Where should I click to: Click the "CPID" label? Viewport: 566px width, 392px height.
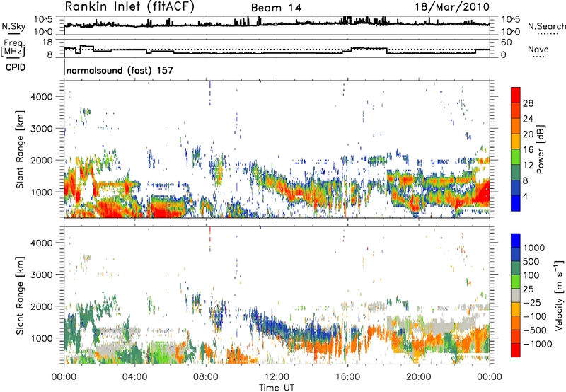tap(16, 67)
